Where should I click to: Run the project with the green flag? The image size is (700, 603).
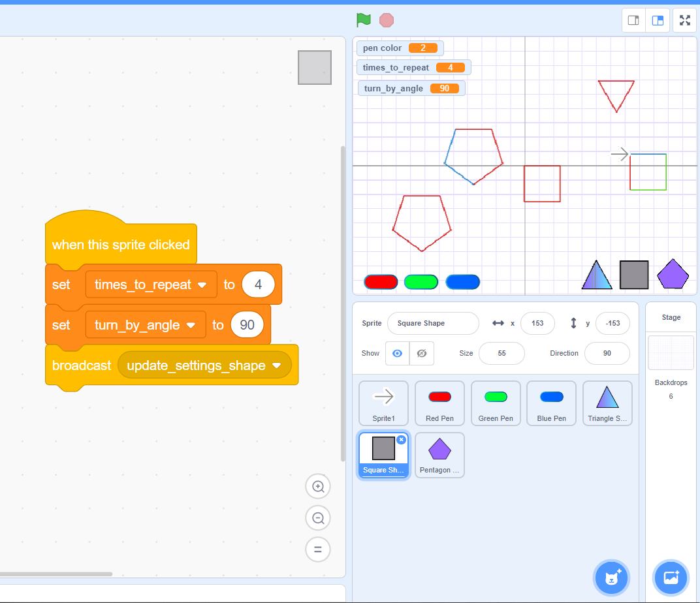point(364,20)
